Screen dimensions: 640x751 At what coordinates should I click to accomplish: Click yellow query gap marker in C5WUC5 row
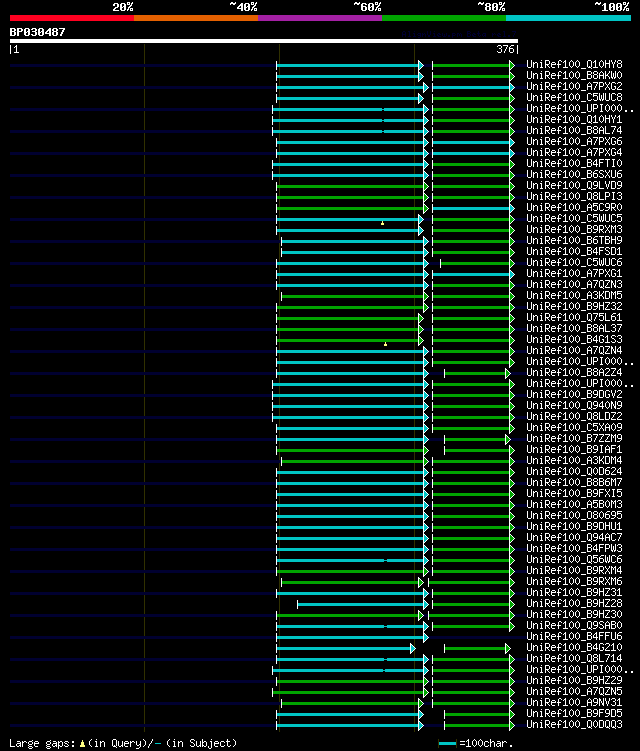(x=382, y=223)
